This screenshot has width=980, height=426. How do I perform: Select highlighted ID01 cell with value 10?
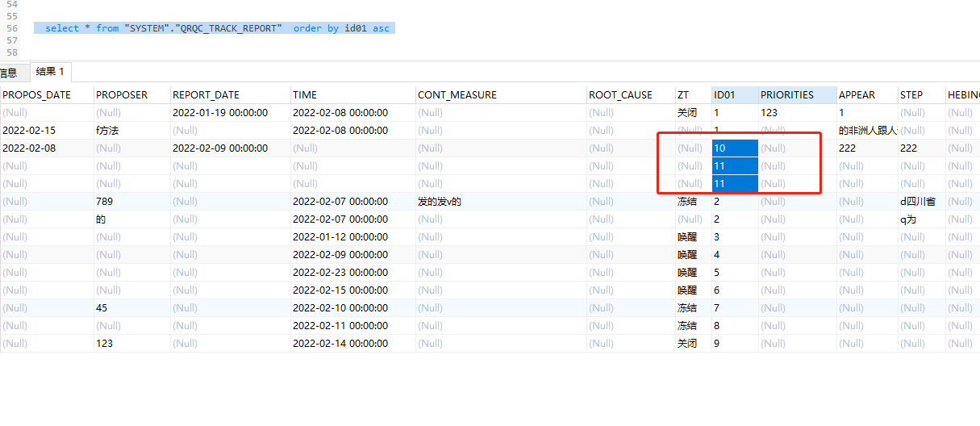click(x=735, y=148)
